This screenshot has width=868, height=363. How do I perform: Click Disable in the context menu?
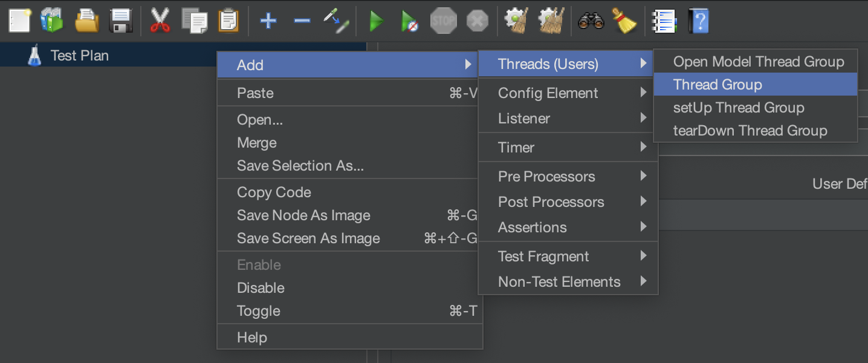(261, 288)
